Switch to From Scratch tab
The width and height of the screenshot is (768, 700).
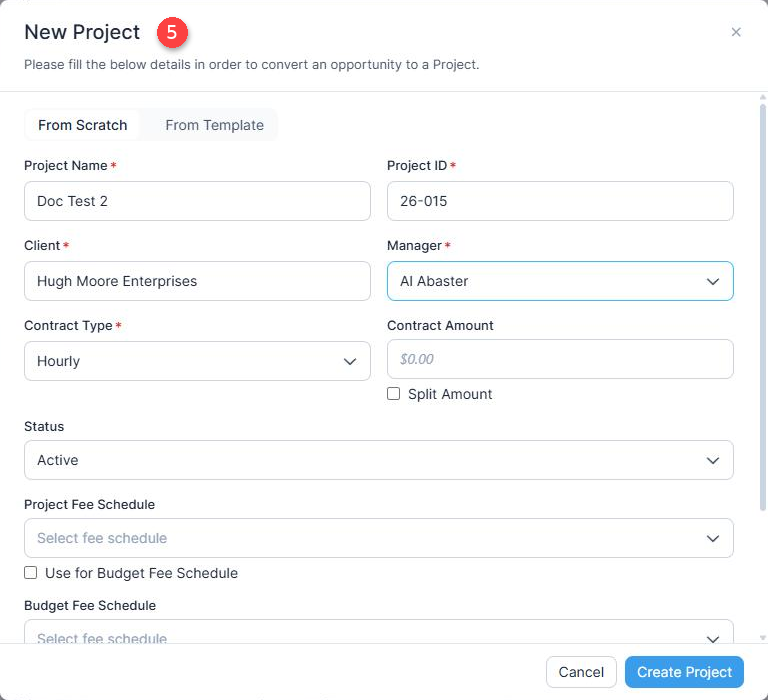pyautogui.click(x=83, y=125)
